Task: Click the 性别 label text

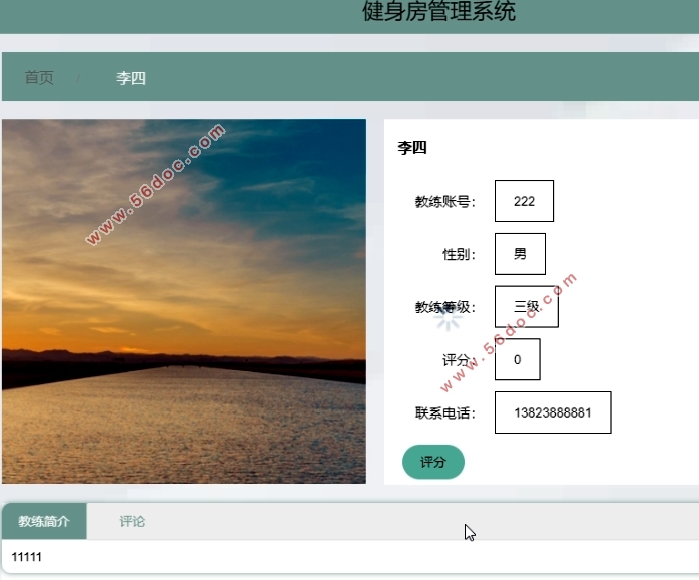Action: pos(458,255)
